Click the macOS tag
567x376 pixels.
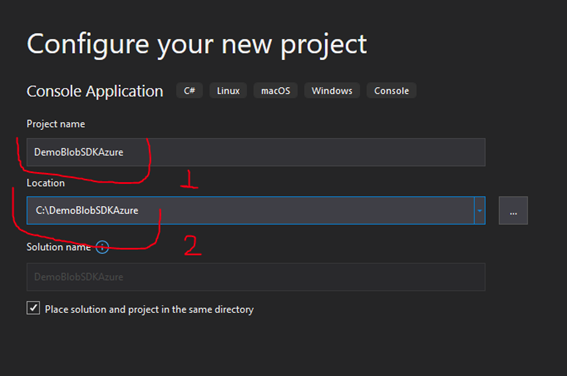(276, 90)
